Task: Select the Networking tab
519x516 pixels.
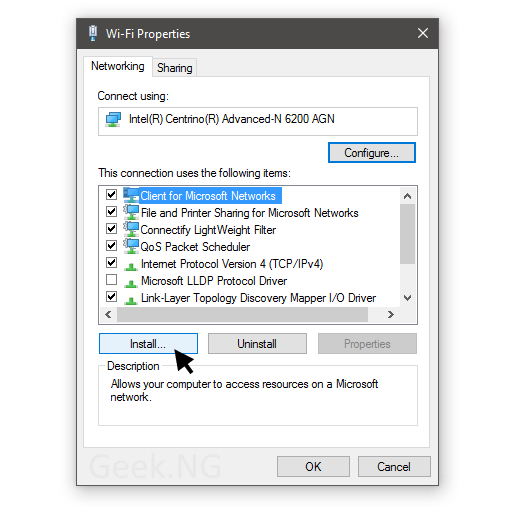Action: point(118,66)
